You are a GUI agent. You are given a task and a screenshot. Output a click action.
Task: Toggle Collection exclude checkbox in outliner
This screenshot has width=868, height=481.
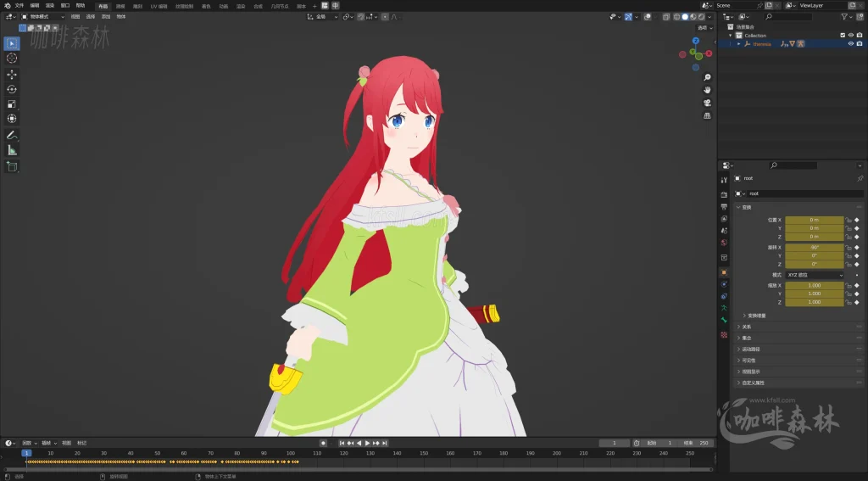(x=843, y=35)
